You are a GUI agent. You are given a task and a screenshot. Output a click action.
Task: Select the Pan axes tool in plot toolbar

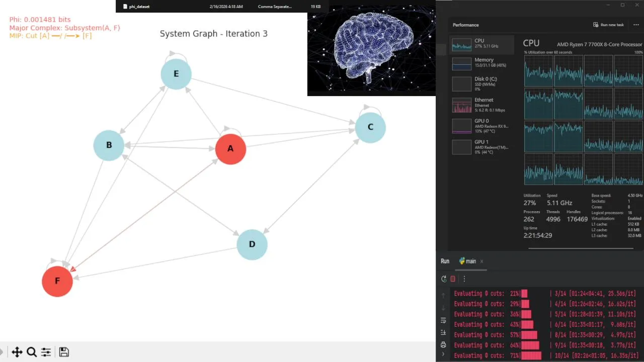click(17, 352)
